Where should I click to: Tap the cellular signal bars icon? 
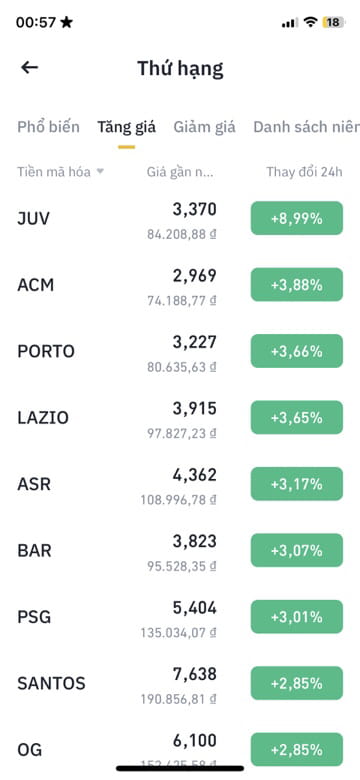point(289,23)
